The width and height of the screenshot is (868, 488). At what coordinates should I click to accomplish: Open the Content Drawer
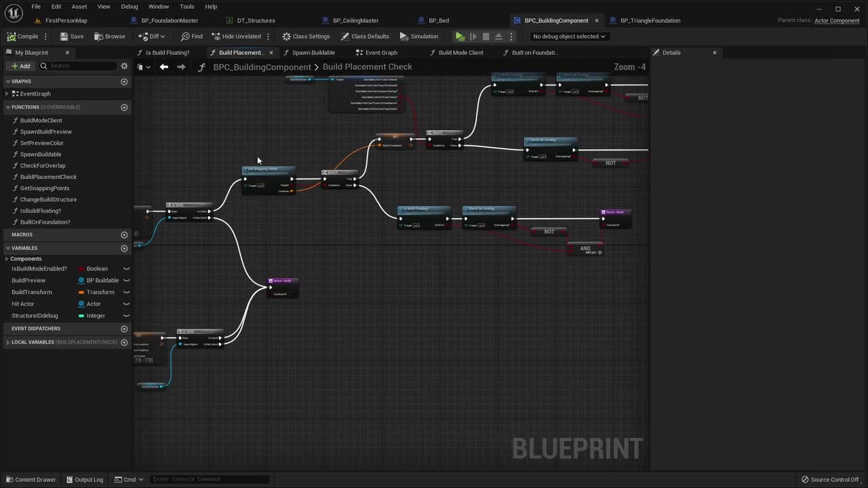pyautogui.click(x=31, y=480)
